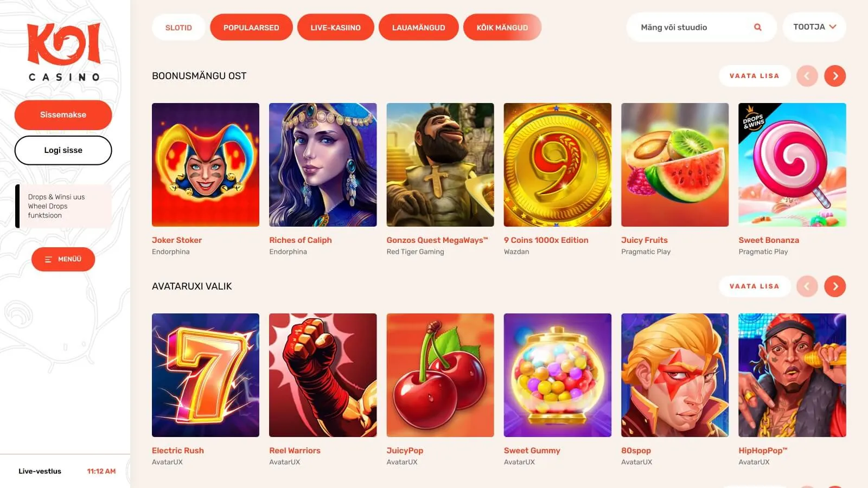The image size is (868, 488).
Task: Click Vaata Lisa for Boonusmängu Ost
Action: (x=754, y=76)
